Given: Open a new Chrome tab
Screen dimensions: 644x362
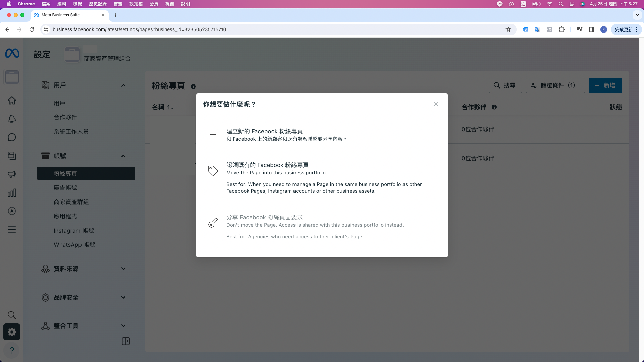Looking at the screenshot, I should pyautogui.click(x=115, y=15).
